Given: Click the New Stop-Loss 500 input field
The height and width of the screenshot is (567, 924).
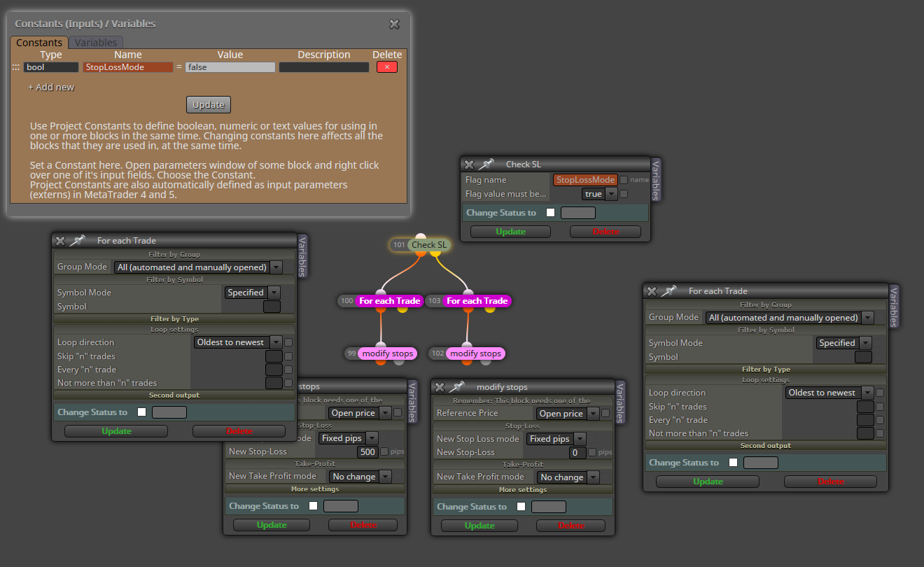Looking at the screenshot, I should (x=368, y=451).
